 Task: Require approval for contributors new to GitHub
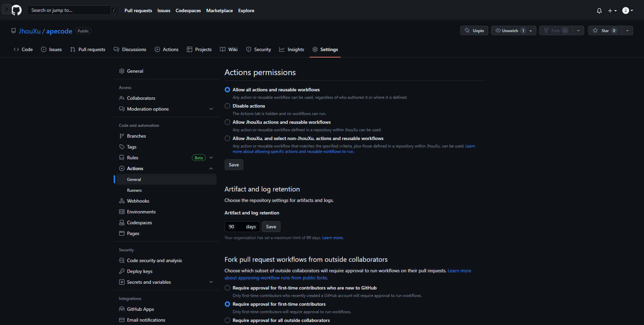pos(227,288)
